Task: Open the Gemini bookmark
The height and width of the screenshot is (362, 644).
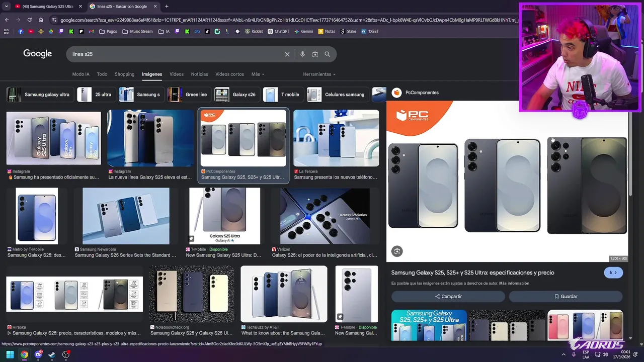Action: tap(303, 31)
